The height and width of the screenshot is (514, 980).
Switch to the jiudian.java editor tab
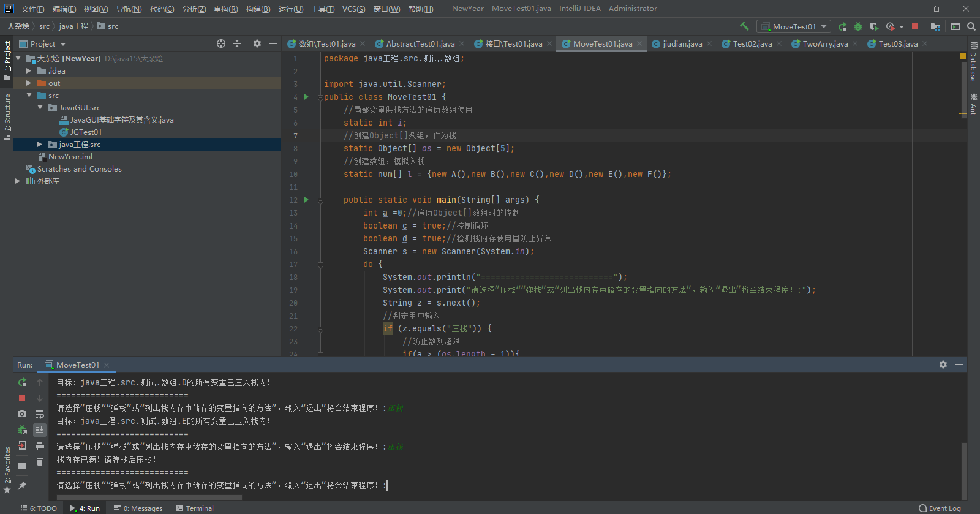pos(682,44)
